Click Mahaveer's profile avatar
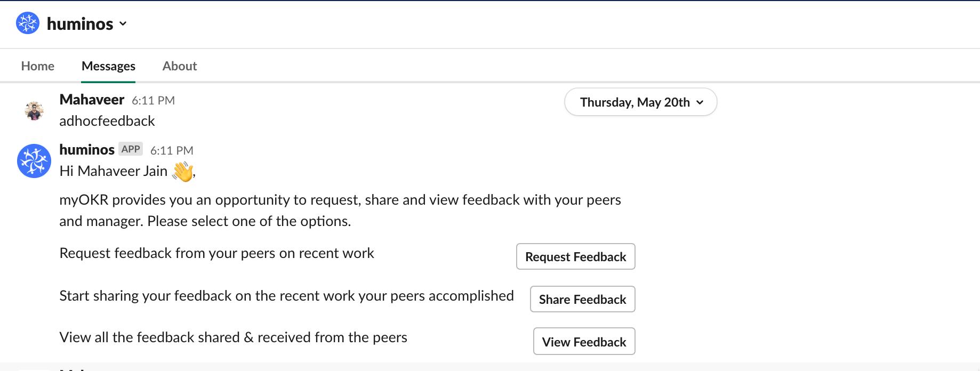Screen dimensions: 980x371 (x=35, y=111)
